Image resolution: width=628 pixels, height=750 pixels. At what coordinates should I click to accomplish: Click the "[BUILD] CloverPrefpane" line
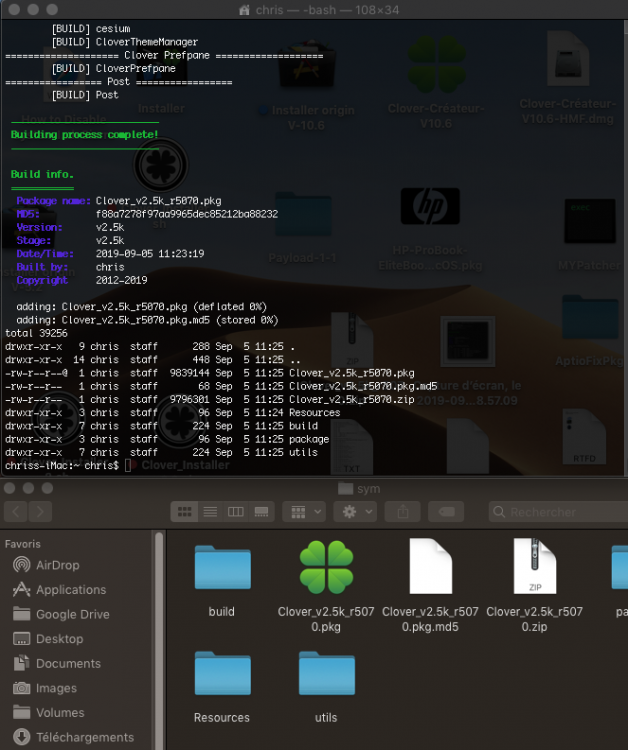113,68
